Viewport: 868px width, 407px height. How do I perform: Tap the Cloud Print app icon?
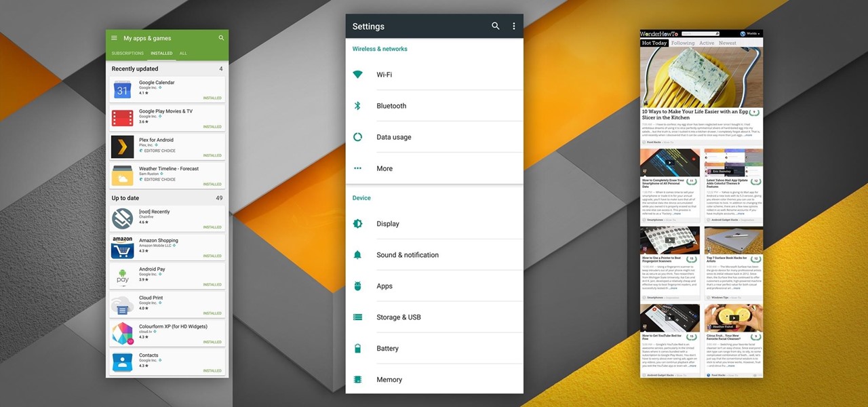(x=123, y=305)
